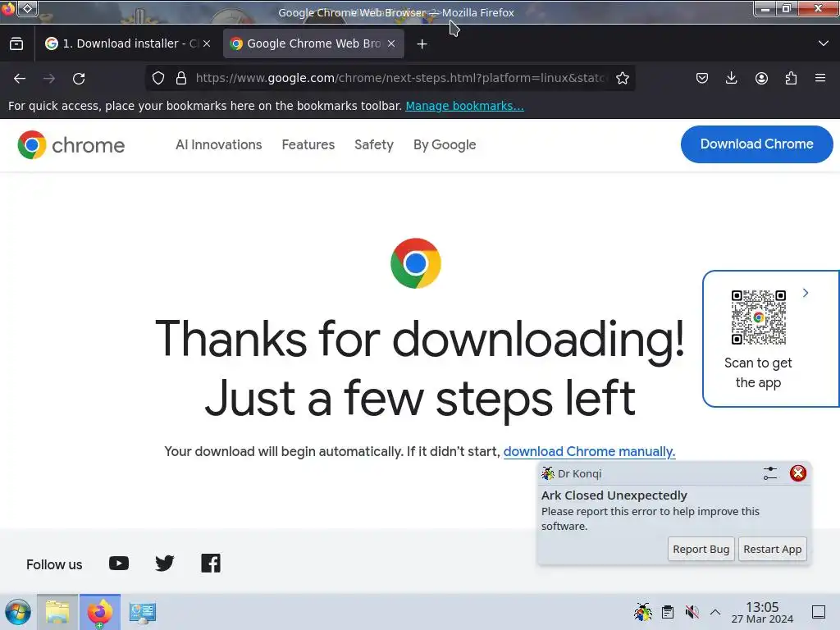This screenshot has height=630, width=840.
Task: Open clock showing 13:05
Action: pyautogui.click(x=762, y=612)
